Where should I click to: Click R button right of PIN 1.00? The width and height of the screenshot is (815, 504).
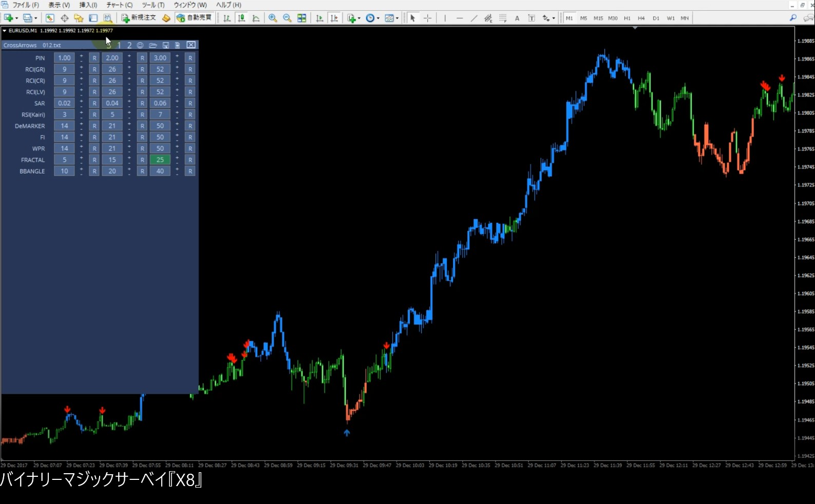94,58
